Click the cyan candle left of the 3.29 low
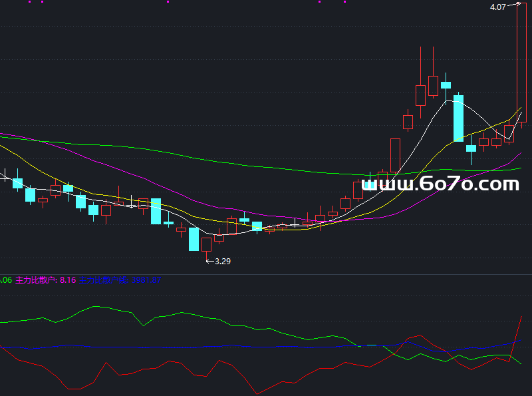The image size is (532, 396). tap(194, 239)
